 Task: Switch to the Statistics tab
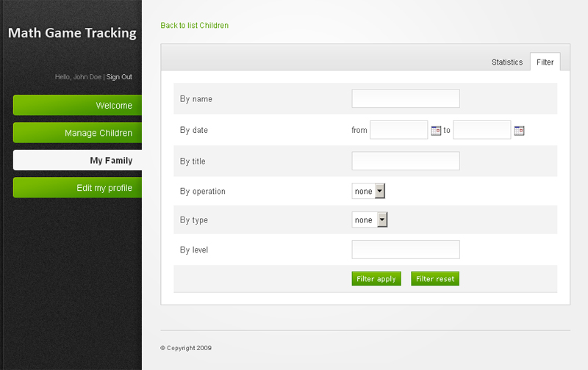pos(507,62)
